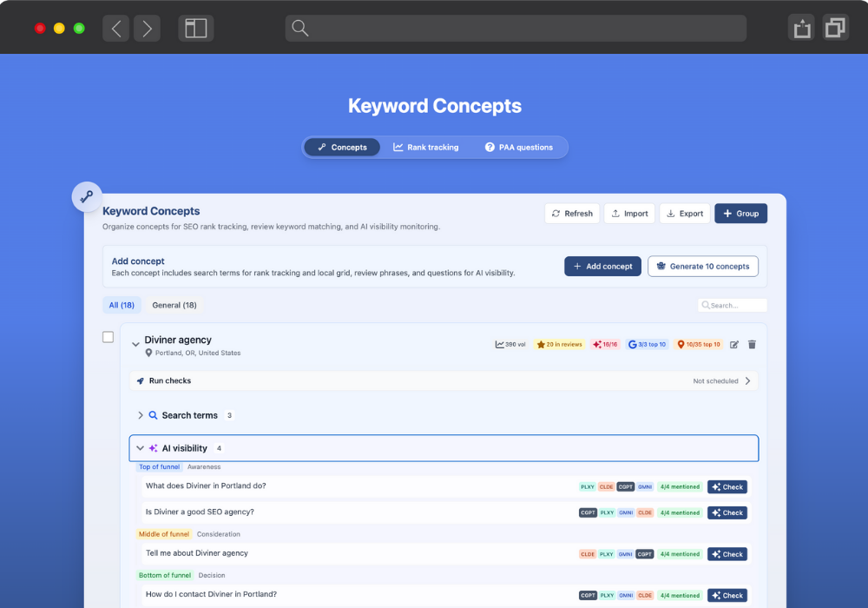Click the sparkle icon beside Run checks
The image size is (868, 608).
pos(143,380)
